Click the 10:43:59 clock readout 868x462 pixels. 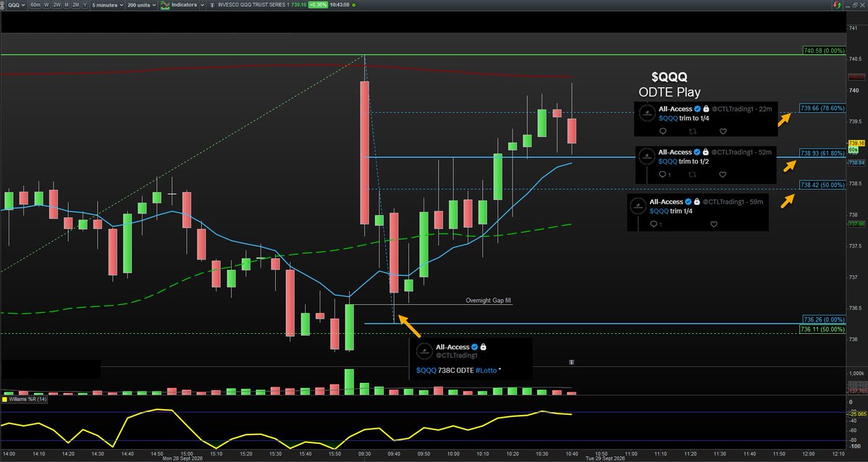tap(340, 4)
